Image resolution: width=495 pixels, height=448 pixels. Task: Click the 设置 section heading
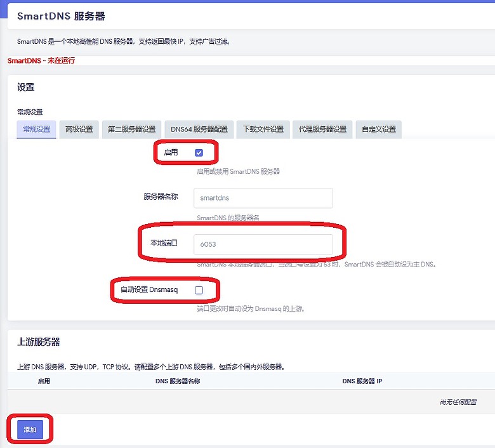(x=25, y=87)
